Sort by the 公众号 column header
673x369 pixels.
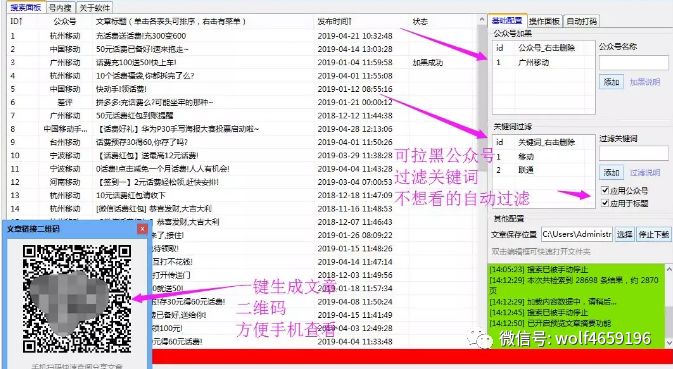(65, 21)
